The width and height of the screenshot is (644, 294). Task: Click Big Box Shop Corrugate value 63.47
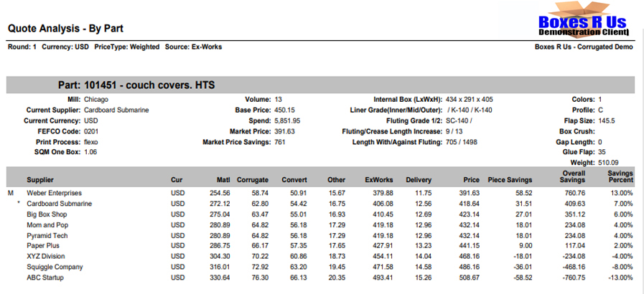(261, 214)
